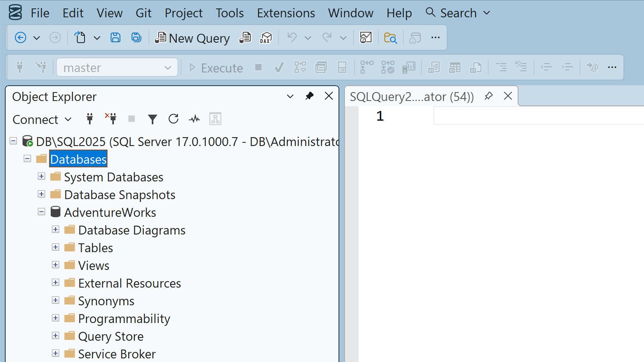Select the Query Store tree item

(x=111, y=336)
